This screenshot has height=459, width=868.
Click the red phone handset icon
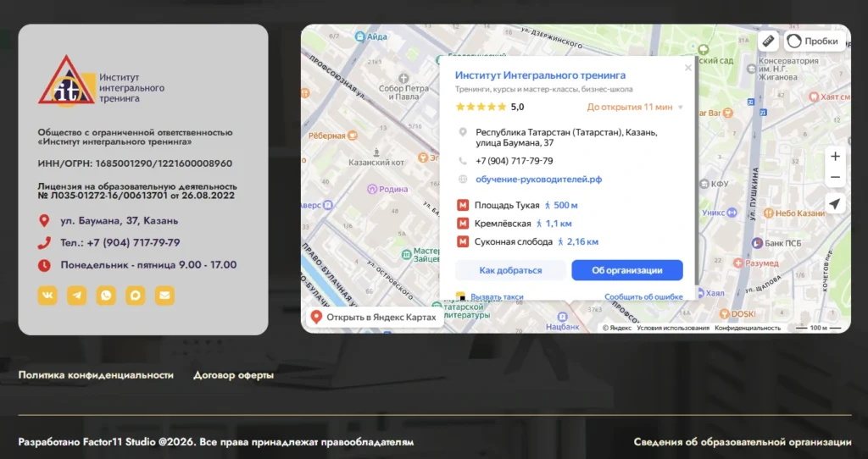click(x=44, y=243)
